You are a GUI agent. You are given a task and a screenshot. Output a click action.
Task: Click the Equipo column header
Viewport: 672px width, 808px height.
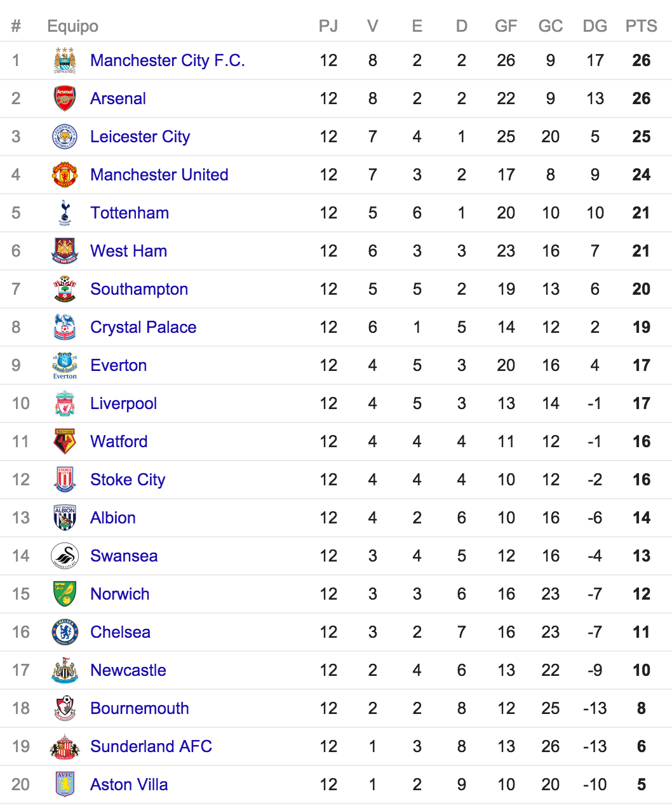click(73, 26)
